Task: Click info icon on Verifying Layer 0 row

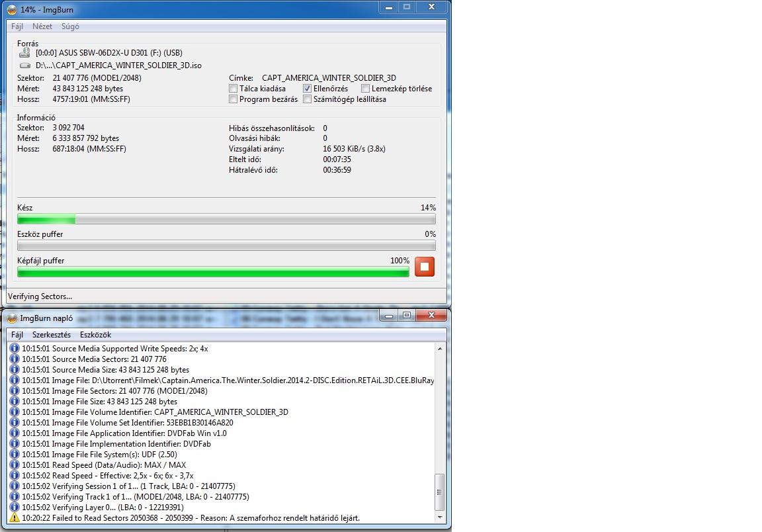Action: pyautogui.click(x=14, y=508)
